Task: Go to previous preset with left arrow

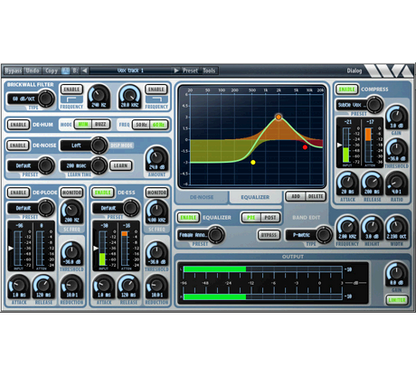Action: (x=85, y=71)
